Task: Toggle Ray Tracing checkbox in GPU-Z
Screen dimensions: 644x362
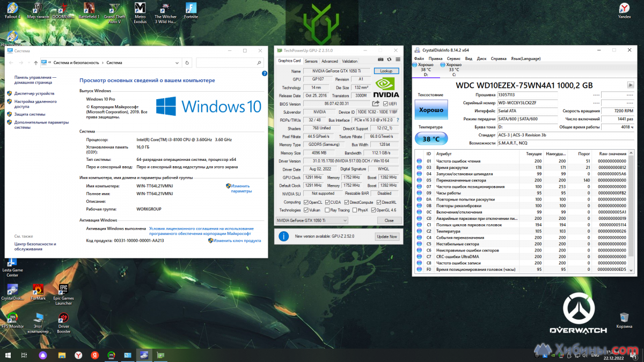Action: point(326,210)
